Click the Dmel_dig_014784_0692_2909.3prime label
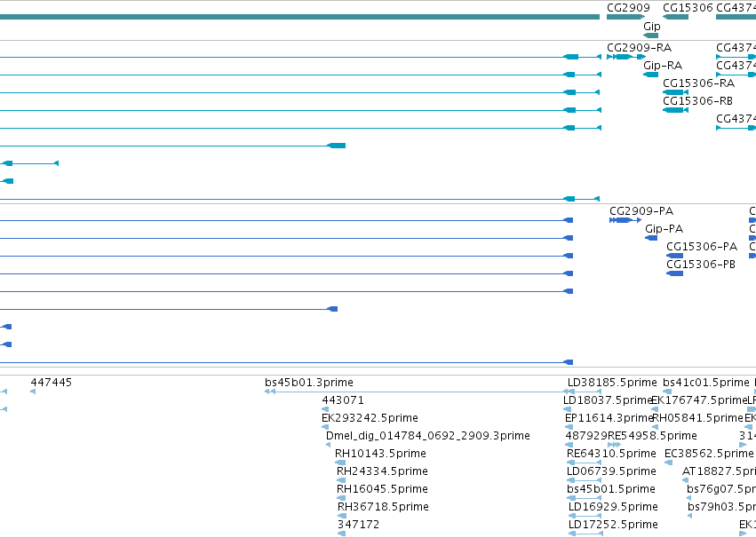Viewport: 756px width, 538px height. [x=428, y=436]
